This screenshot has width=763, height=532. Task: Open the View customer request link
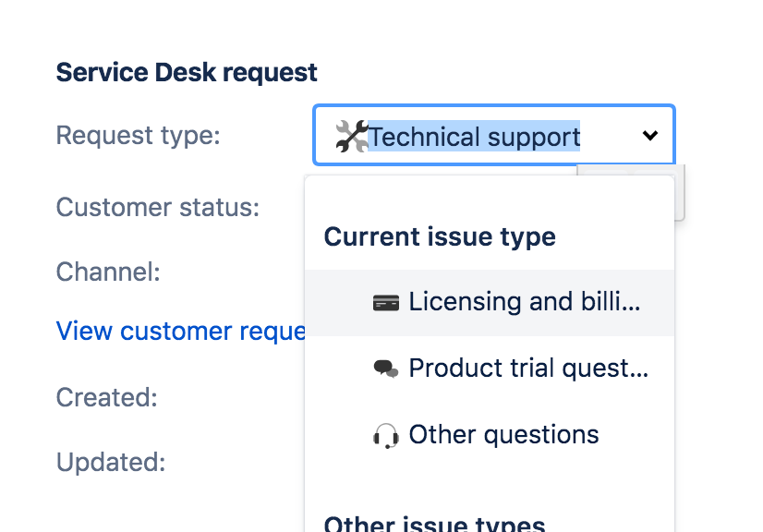[181, 331]
